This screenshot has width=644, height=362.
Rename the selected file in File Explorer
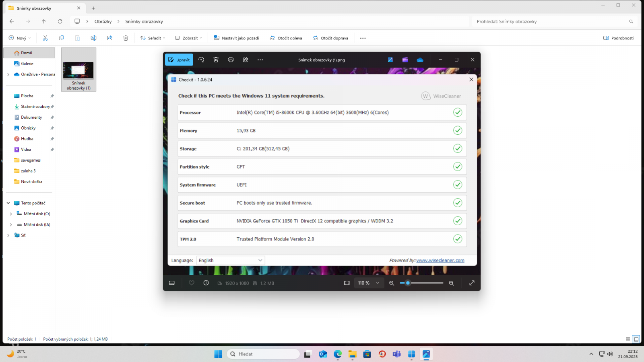point(93,38)
